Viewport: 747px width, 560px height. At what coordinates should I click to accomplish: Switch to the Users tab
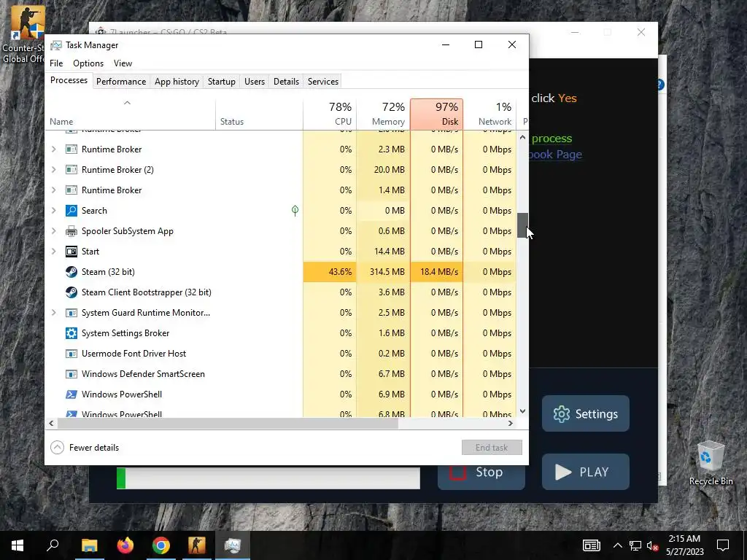point(255,82)
